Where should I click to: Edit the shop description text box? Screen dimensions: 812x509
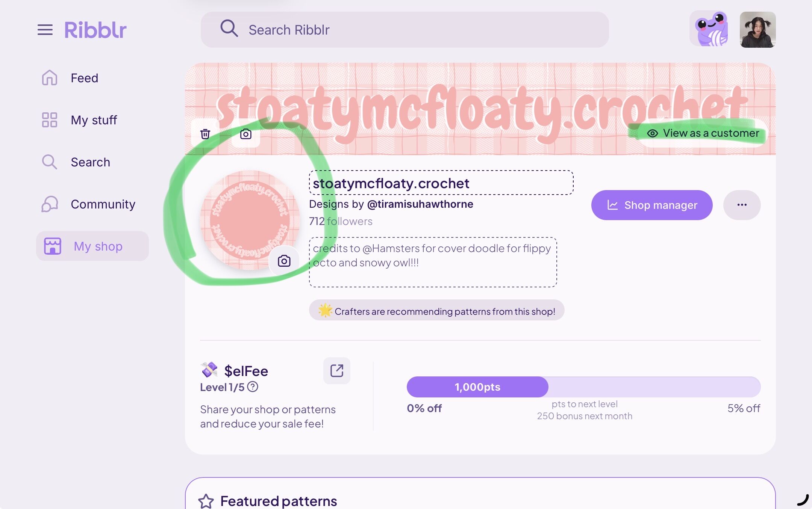(433, 262)
